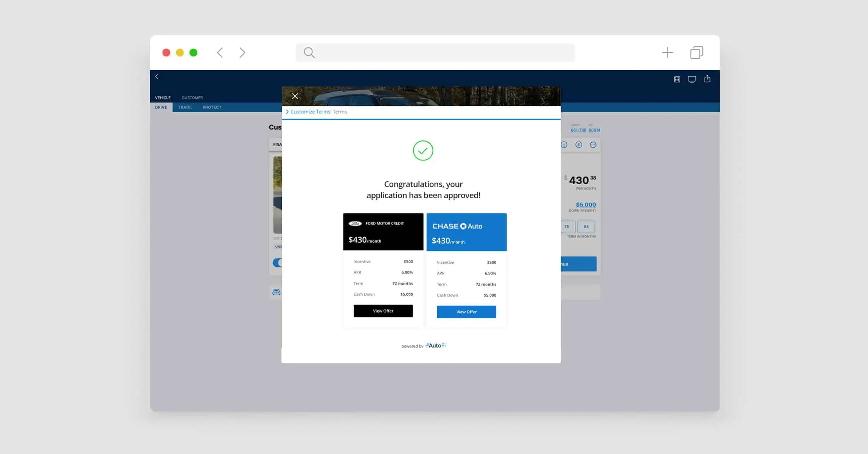The width and height of the screenshot is (868, 454).
Task: Click the monitor display icon
Action: click(692, 79)
